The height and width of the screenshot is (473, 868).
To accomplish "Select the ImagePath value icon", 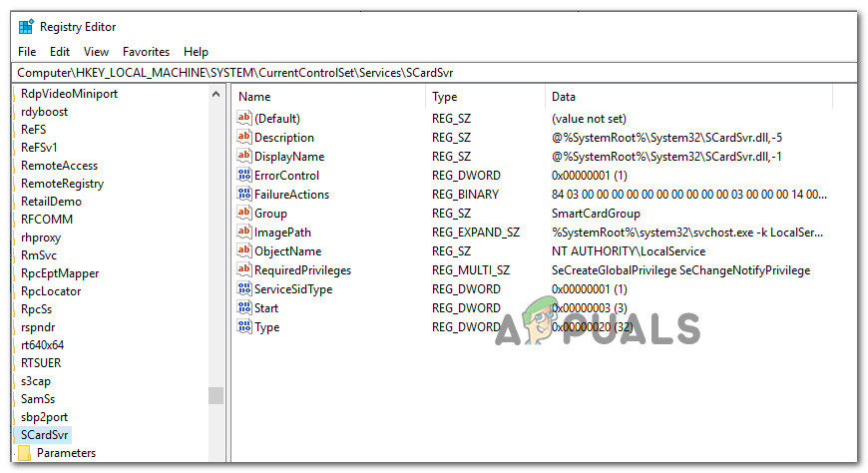I will (x=244, y=232).
